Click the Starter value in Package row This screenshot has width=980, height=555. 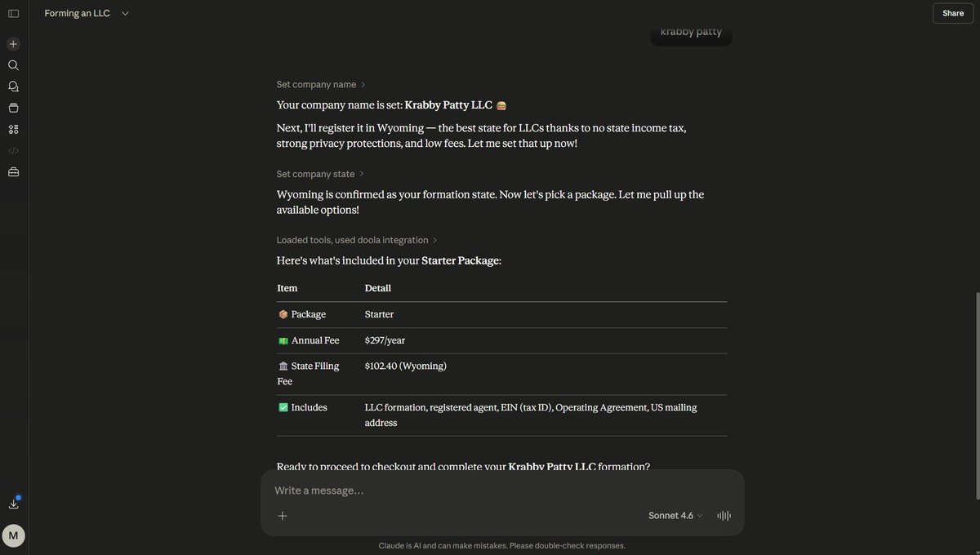(x=379, y=314)
